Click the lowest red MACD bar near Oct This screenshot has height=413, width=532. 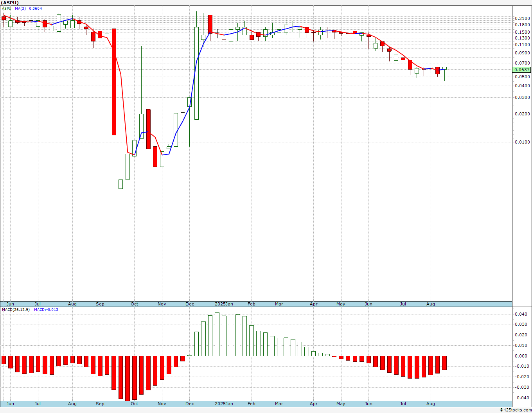point(128,378)
